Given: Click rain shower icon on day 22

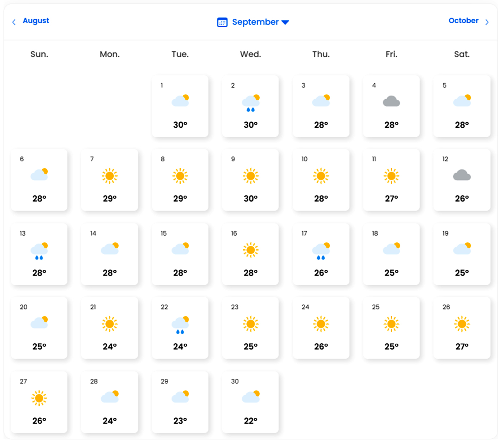Looking at the screenshot, I should [x=180, y=325].
